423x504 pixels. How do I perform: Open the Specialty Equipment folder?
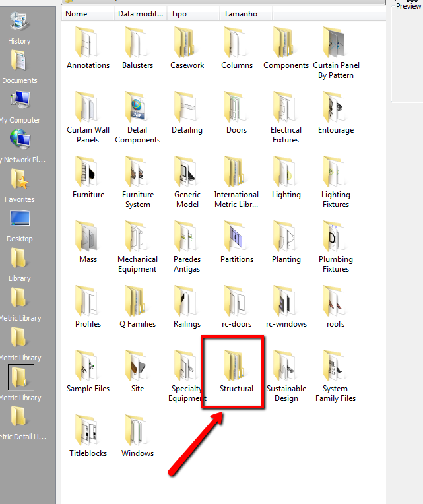click(x=187, y=376)
